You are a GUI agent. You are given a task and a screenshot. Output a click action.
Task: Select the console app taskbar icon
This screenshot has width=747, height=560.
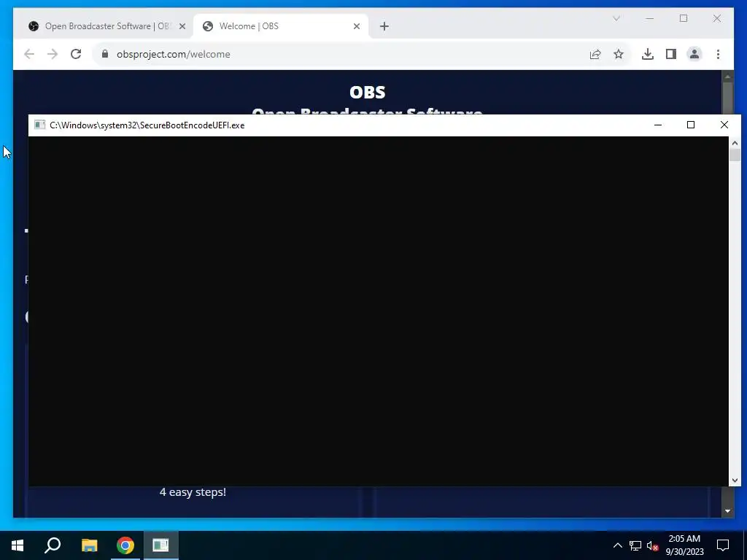tap(161, 545)
